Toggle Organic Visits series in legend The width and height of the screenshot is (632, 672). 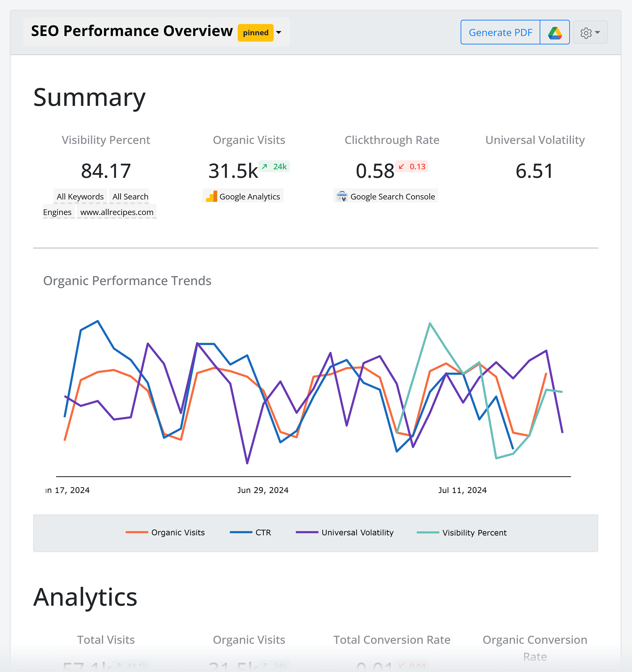165,532
